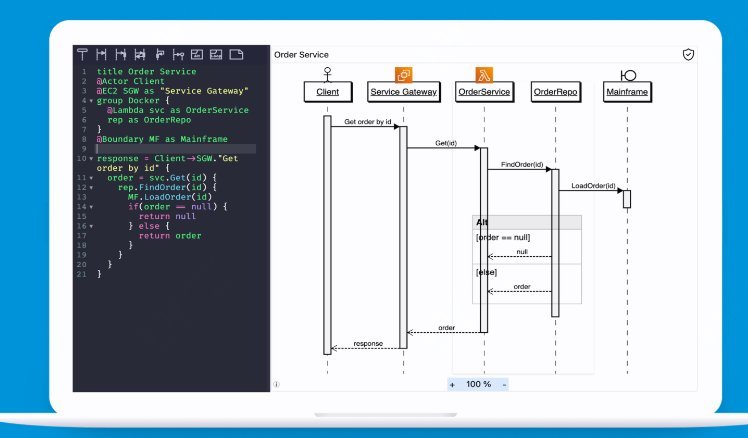
Task: Click the shield checkmark icon
Action: (688, 54)
